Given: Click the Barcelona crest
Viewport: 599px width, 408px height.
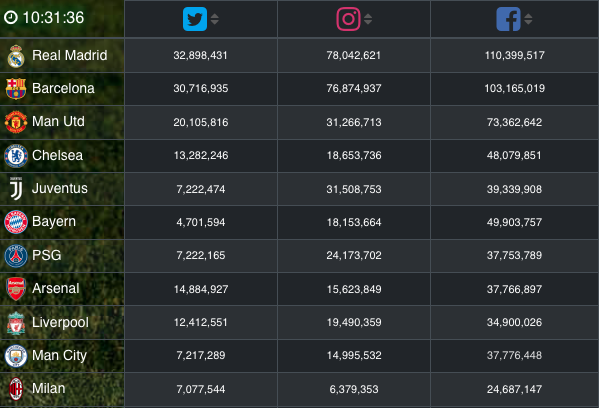Looking at the screenshot, I should (16, 89).
